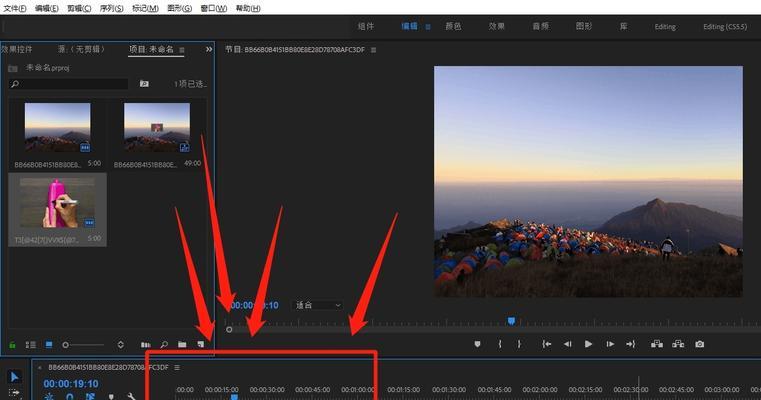Viewport: 761px width, 400px height.
Task: Click the new item icon
Action: (x=200, y=345)
